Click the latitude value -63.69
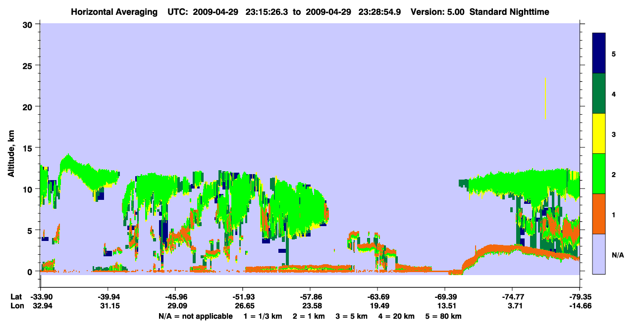The width and height of the screenshot is (644, 330). [x=377, y=297]
